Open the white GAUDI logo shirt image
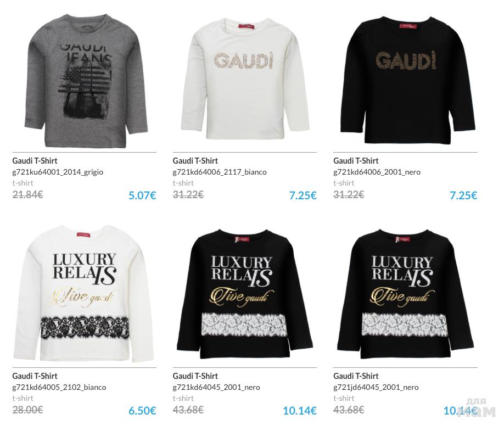Image resolution: width=504 pixels, height=425 pixels. (245, 79)
